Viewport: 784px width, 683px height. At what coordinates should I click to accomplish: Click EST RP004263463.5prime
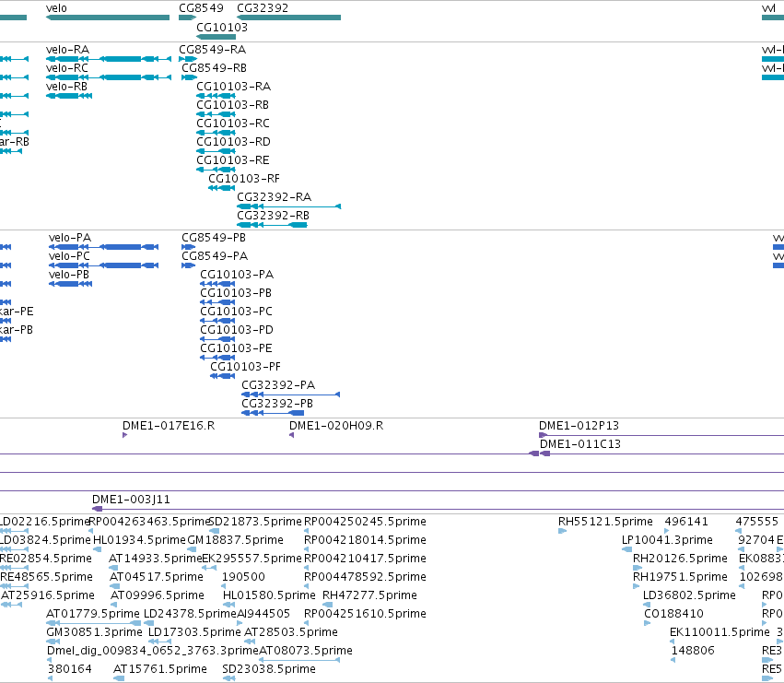pos(90,531)
